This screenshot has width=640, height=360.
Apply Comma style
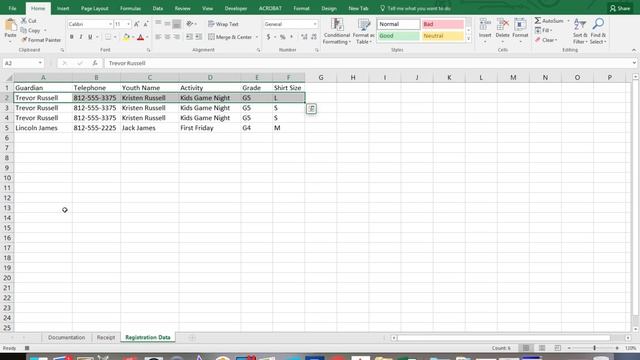[x=291, y=37]
